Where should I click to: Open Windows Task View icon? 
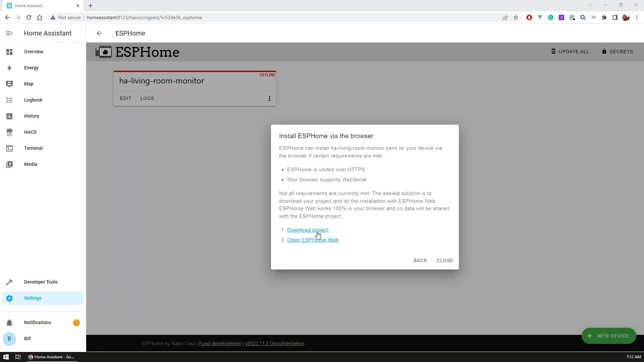pyautogui.click(x=18, y=357)
